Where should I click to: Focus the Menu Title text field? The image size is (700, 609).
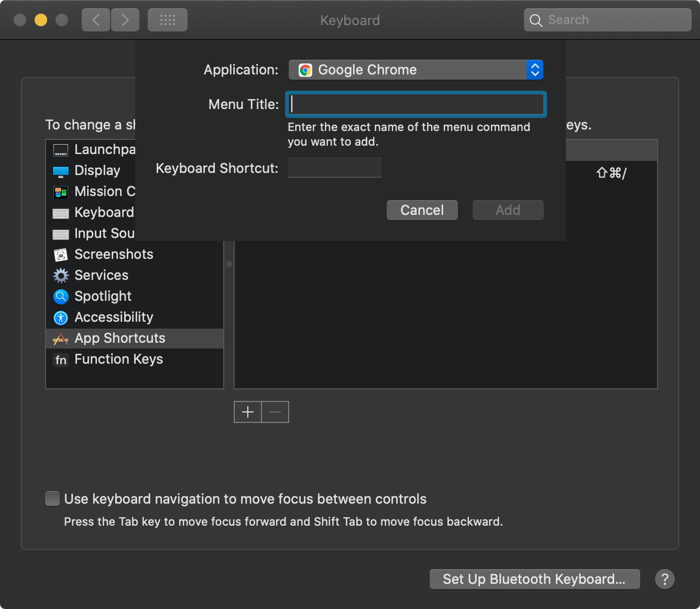[416, 104]
